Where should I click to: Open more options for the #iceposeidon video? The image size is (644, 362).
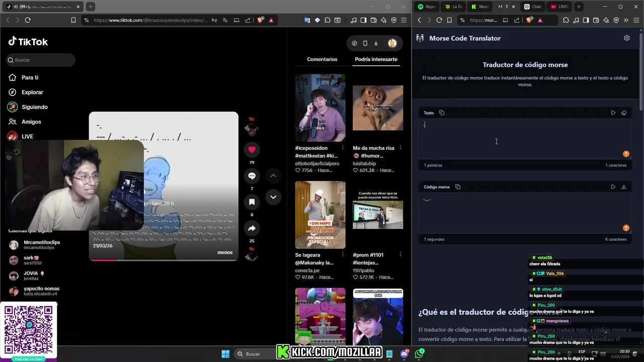coord(343,148)
